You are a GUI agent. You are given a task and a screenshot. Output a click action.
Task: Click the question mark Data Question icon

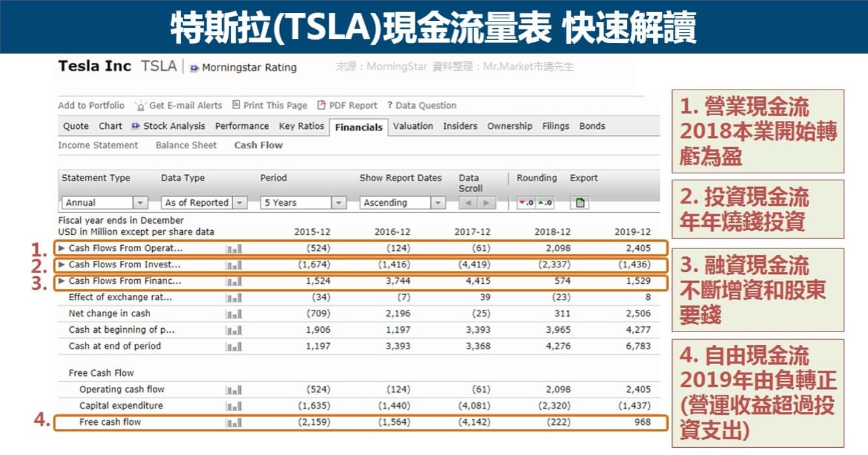(x=390, y=105)
